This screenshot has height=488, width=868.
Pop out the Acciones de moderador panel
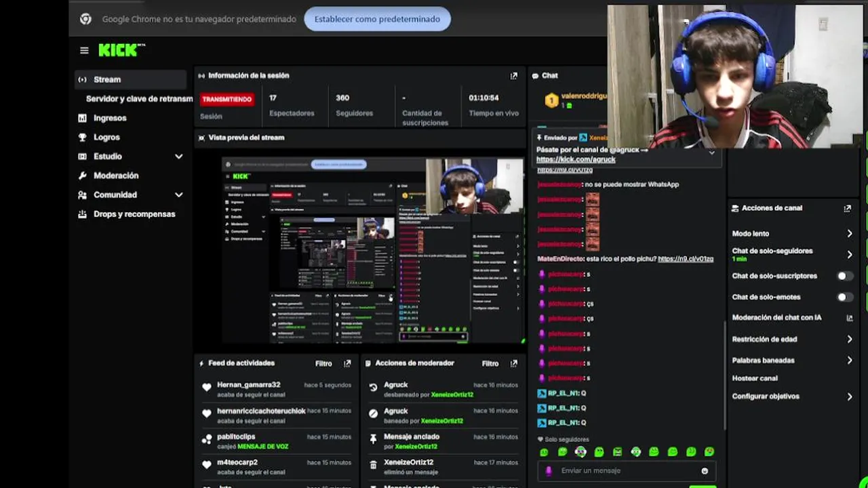point(513,363)
